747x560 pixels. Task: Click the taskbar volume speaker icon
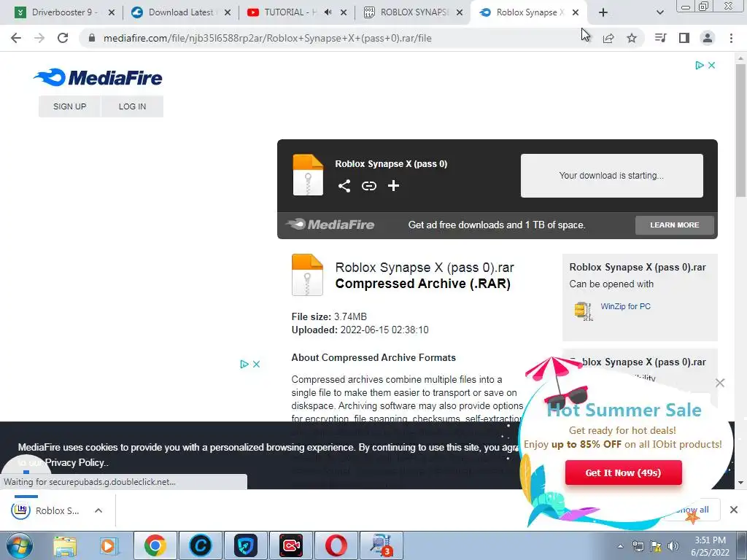(x=673, y=545)
